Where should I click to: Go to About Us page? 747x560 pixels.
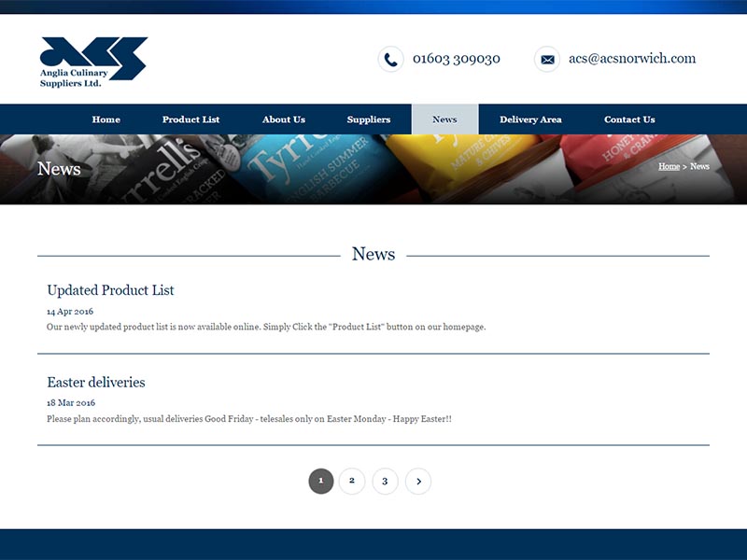(x=284, y=119)
